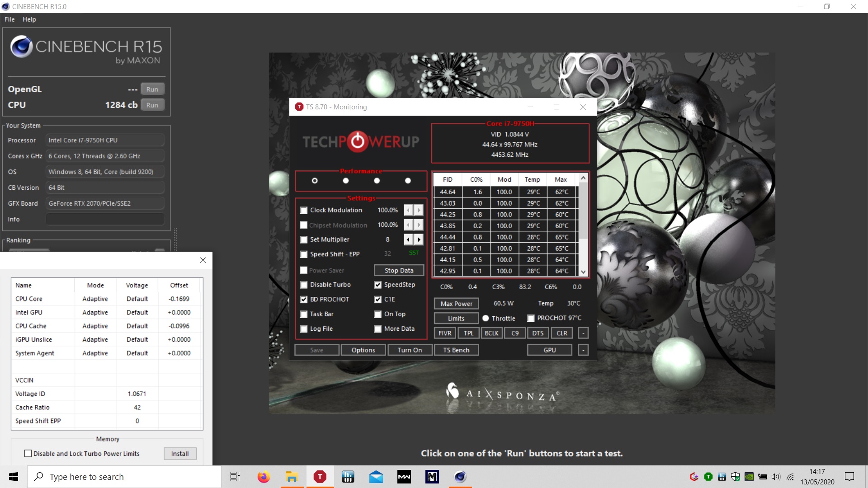Click the green ThrottleStop tray icon

[x=708, y=477]
